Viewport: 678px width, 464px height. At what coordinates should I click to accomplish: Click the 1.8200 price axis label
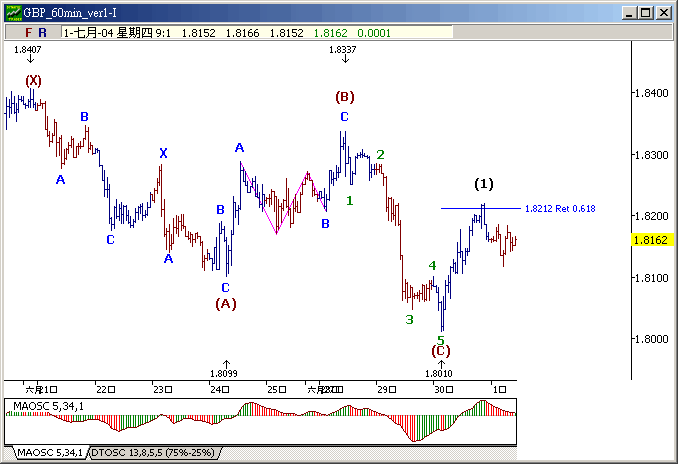coord(652,216)
